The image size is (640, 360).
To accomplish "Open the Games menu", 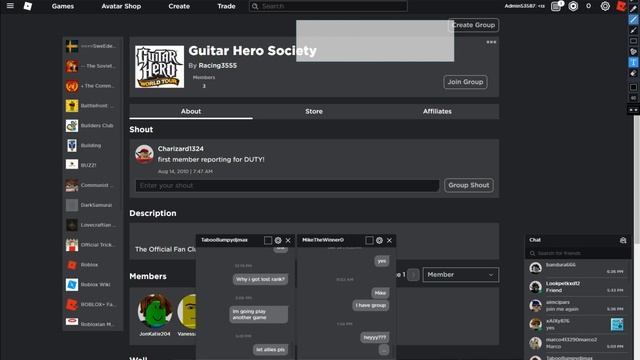I will (63, 6).
